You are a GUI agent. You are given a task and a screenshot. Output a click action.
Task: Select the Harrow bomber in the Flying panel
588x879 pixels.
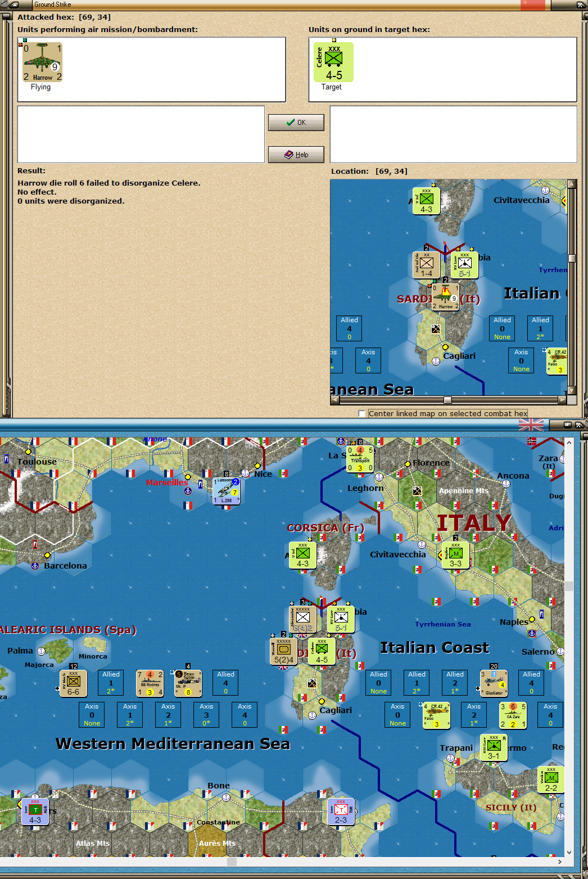pyautogui.click(x=42, y=60)
